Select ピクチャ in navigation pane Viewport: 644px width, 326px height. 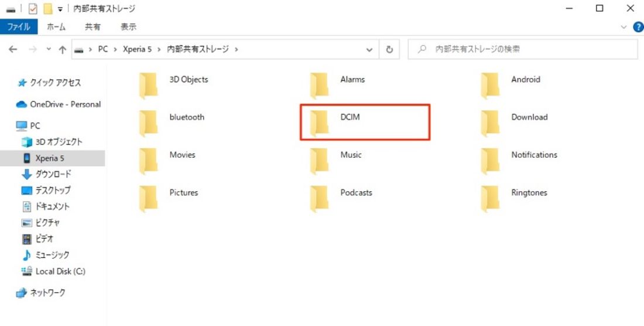tap(47, 222)
